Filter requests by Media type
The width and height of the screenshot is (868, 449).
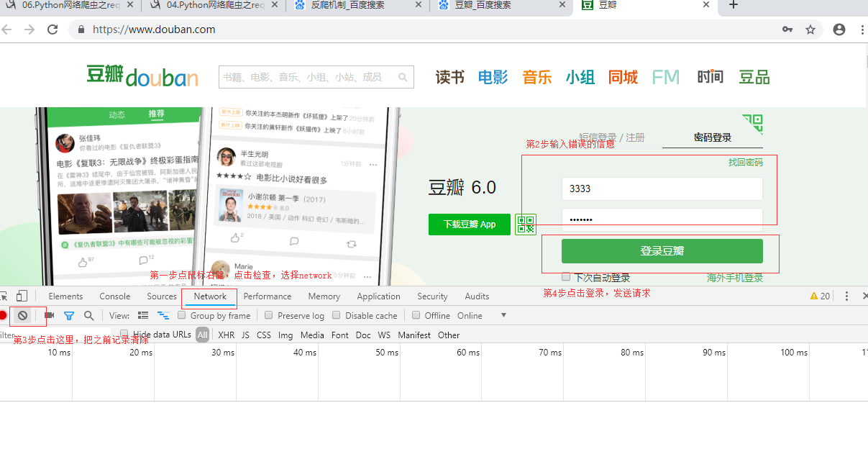pyautogui.click(x=312, y=335)
